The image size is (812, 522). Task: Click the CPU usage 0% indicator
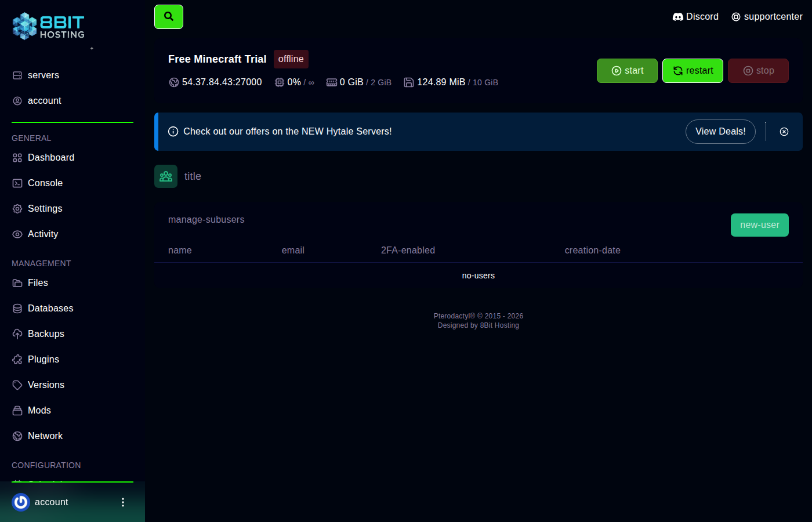point(294,82)
